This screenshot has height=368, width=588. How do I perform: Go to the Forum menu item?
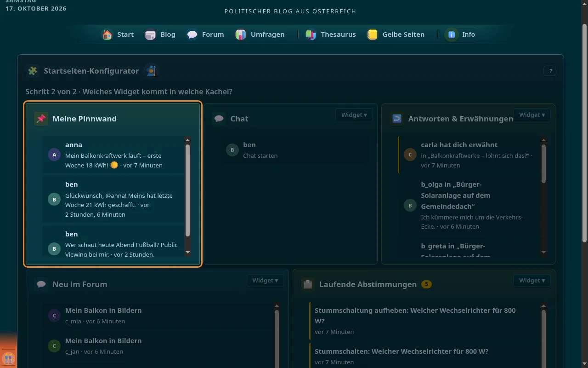205,34
